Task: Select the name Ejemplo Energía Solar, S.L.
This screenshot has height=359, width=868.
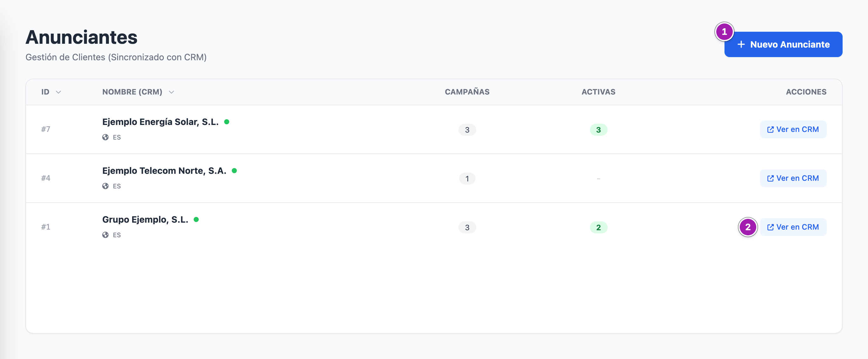Action: (x=160, y=122)
